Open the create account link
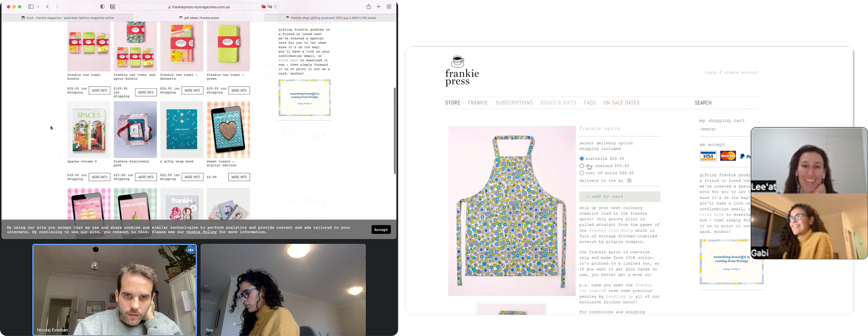Viewport: 868px width, 336px height. (x=741, y=73)
